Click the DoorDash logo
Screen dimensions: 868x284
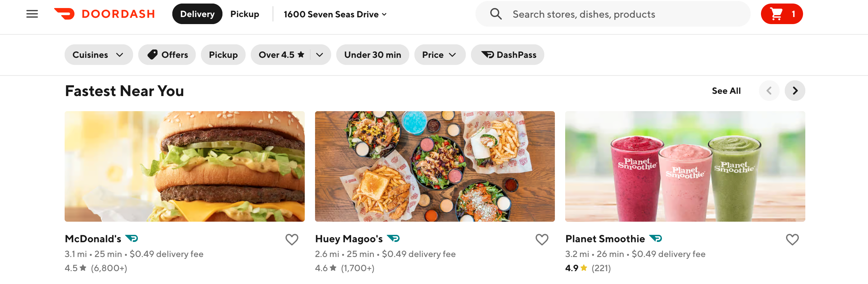click(104, 14)
